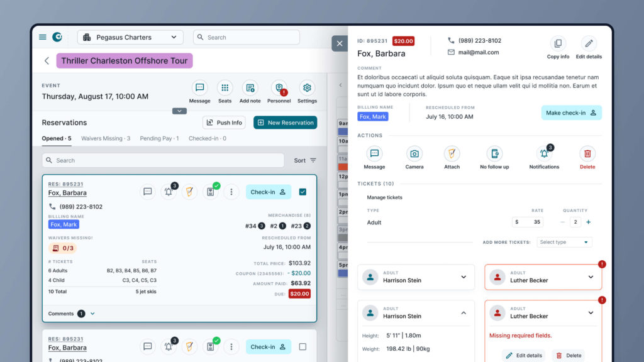The height and width of the screenshot is (362, 644).
Task: Check the second reservation's empty checkbox
Action: 303,346
